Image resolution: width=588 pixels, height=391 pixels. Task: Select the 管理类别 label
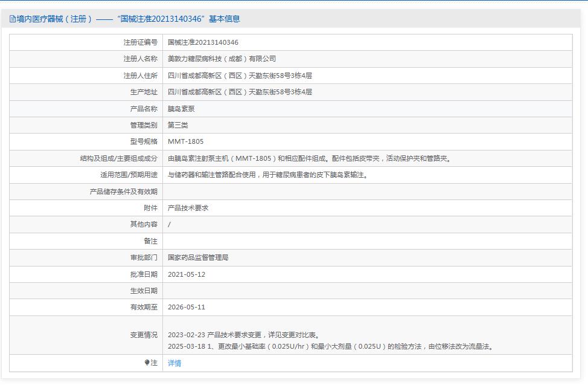coord(144,125)
